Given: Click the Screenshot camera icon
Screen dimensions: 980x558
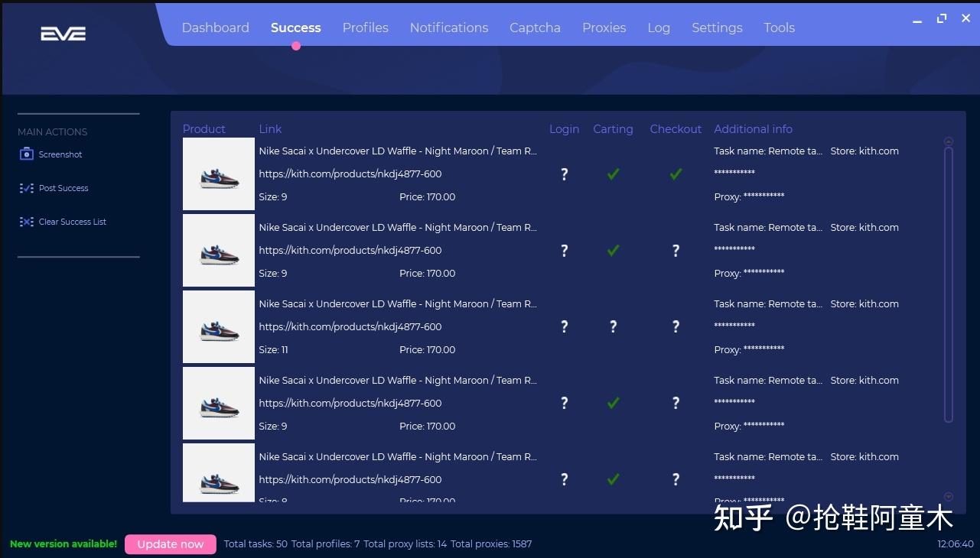Looking at the screenshot, I should [26, 154].
